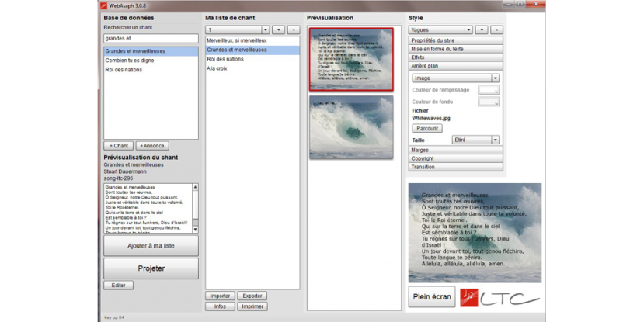The width and height of the screenshot is (644, 322).
Task: Click the 'Exporter' button
Action: (252, 296)
